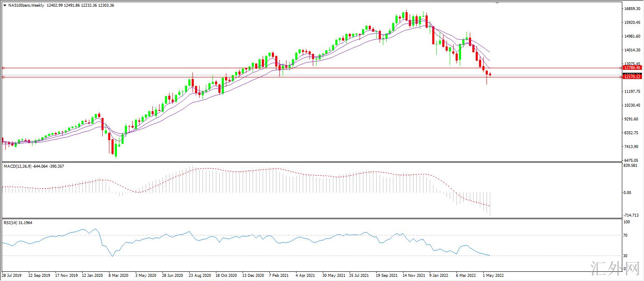Click the 1 May 2022 date label
Screen dimensions: 644x281
[493, 276]
